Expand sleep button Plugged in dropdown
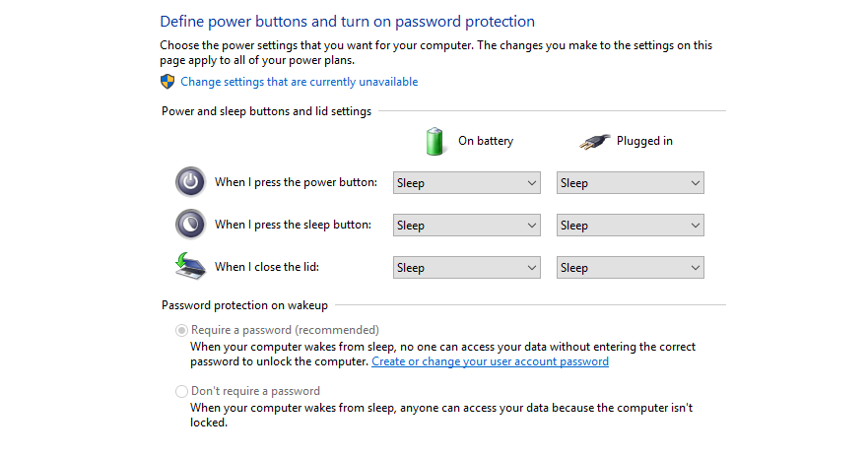Viewport: 868px width, 456px height. pyautogui.click(x=630, y=226)
